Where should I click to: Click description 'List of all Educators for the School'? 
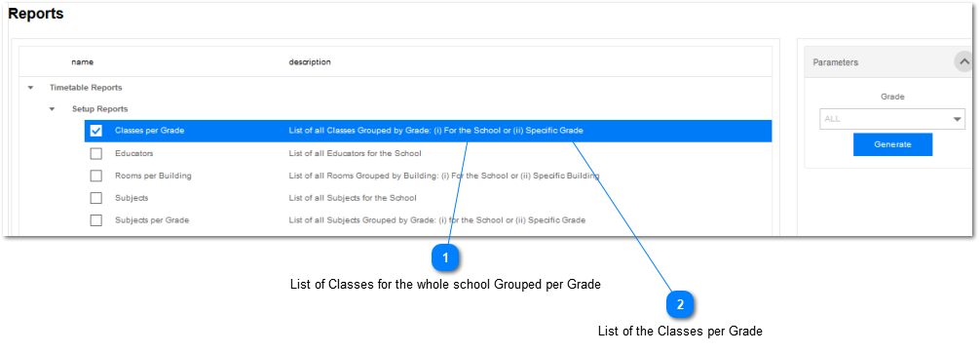coord(355,153)
